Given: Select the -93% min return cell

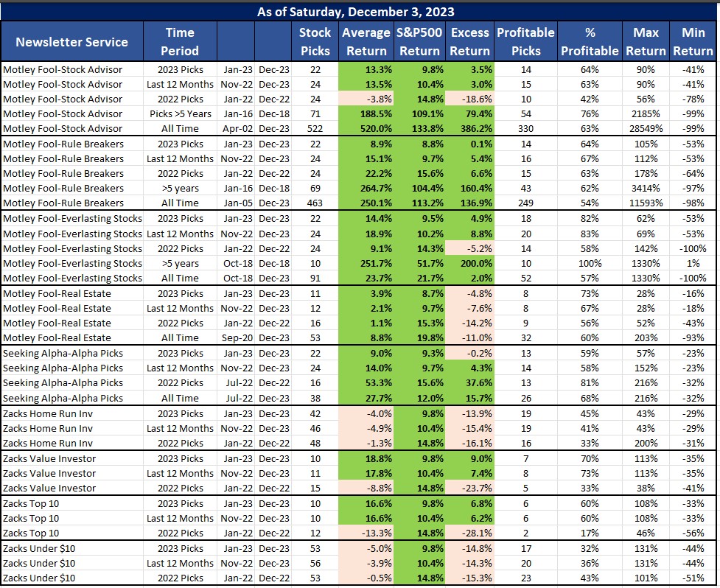Looking at the screenshot, I should pyautogui.click(x=693, y=337).
